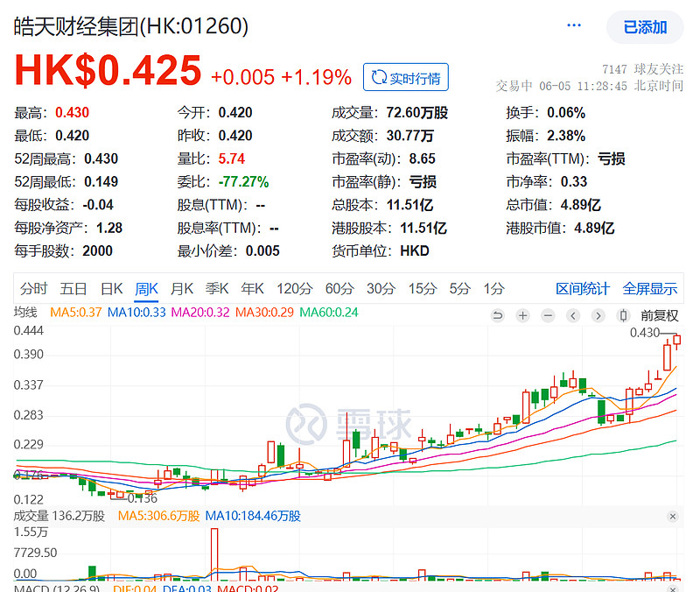Close the MACD indicator panel

tap(672, 588)
